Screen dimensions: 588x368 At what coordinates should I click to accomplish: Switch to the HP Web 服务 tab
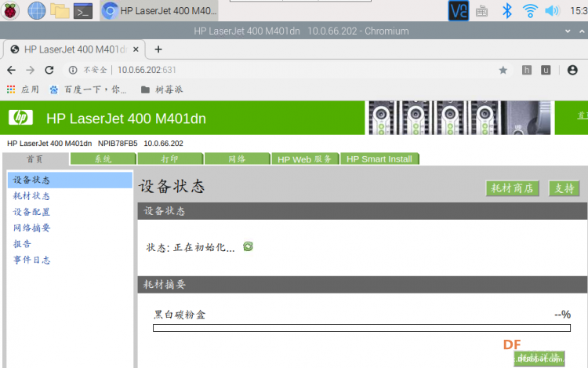305,159
